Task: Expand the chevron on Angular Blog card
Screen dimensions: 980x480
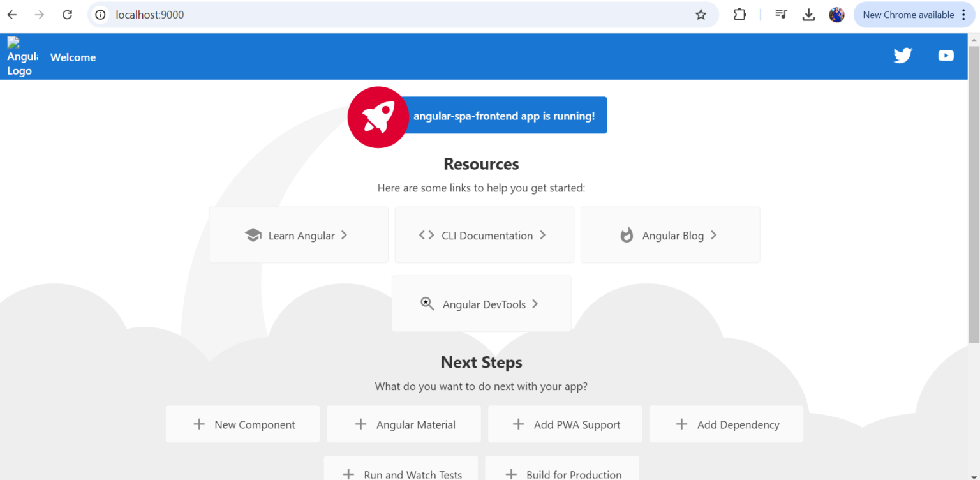Action: (x=714, y=235)
